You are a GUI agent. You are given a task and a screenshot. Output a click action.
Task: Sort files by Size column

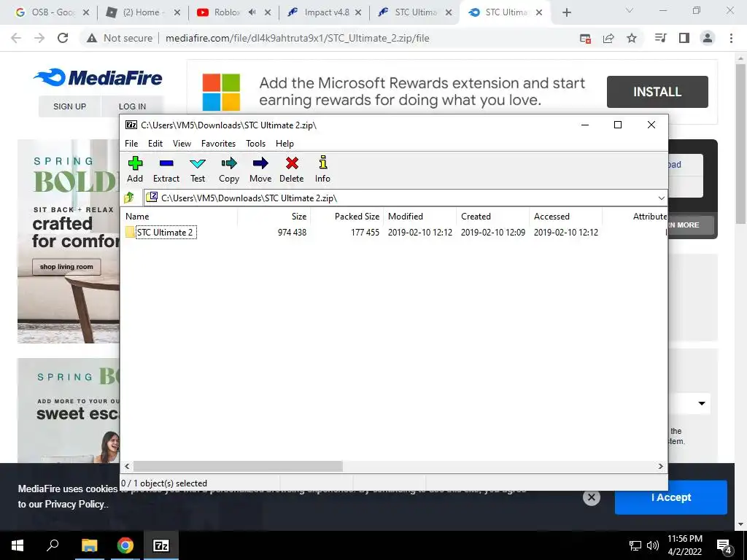point(274,216)
